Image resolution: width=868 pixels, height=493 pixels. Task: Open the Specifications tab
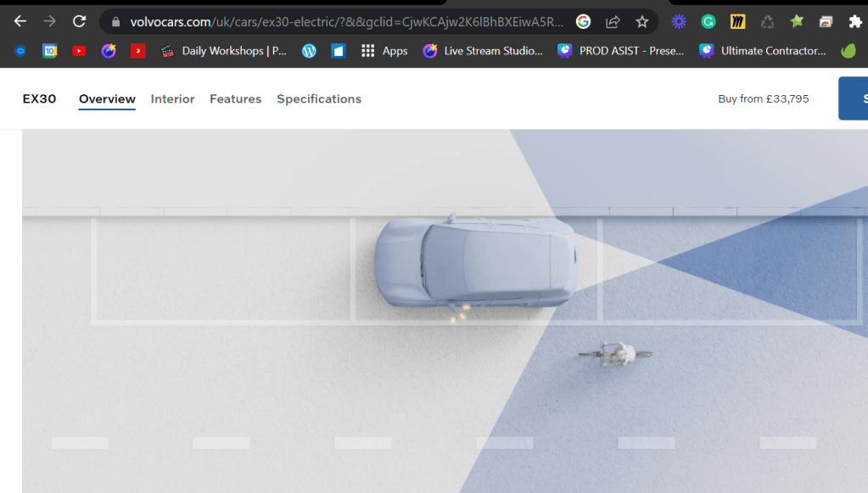319,99
